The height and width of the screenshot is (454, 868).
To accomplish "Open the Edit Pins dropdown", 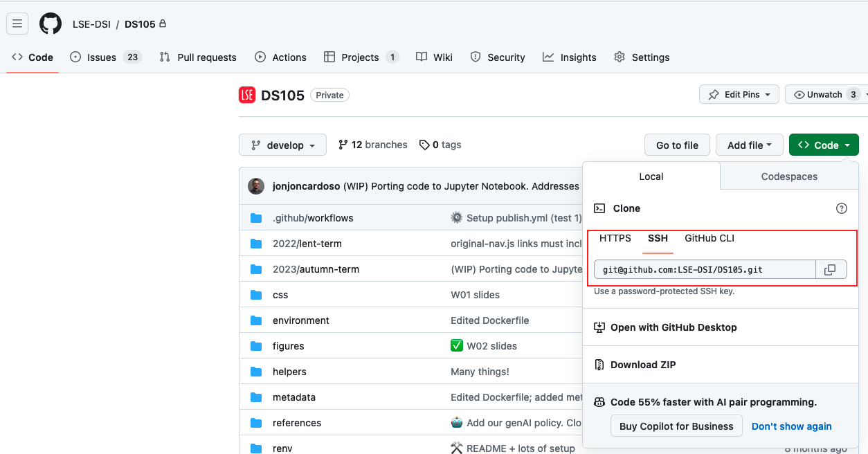I will click(739, 95).
